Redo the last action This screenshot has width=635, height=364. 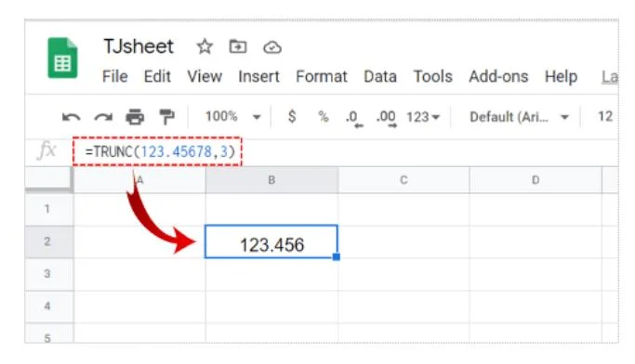click(103, 117)
